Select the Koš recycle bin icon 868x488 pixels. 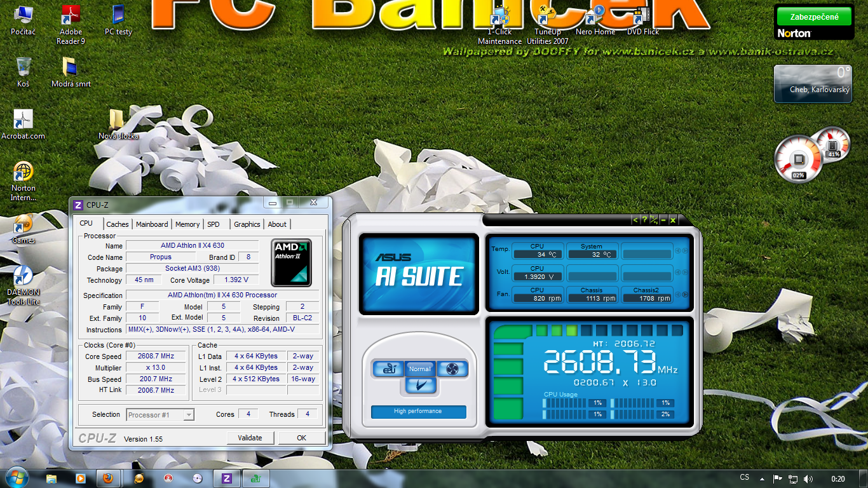point(24,72)
